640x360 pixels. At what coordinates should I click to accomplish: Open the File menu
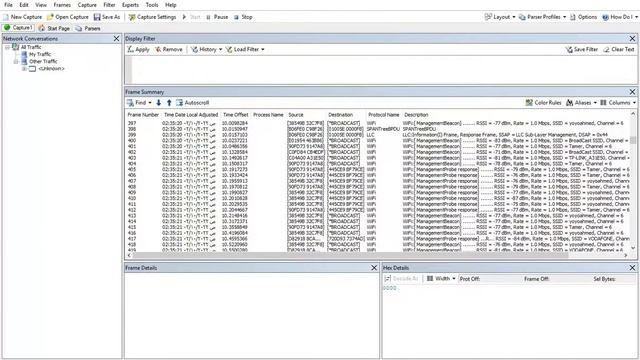pyautogui.click(x=8, y=5)
